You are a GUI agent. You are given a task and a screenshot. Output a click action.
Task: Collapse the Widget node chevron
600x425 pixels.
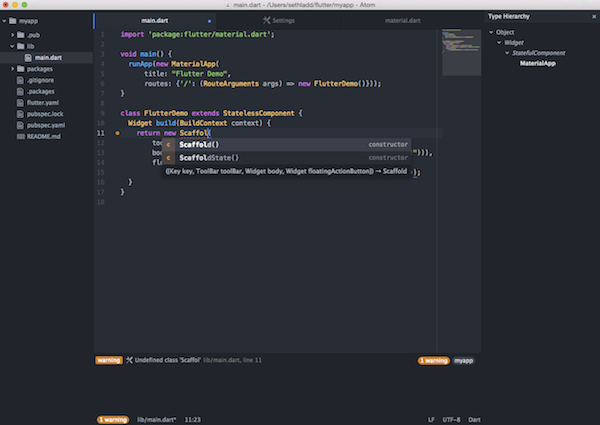499,42
